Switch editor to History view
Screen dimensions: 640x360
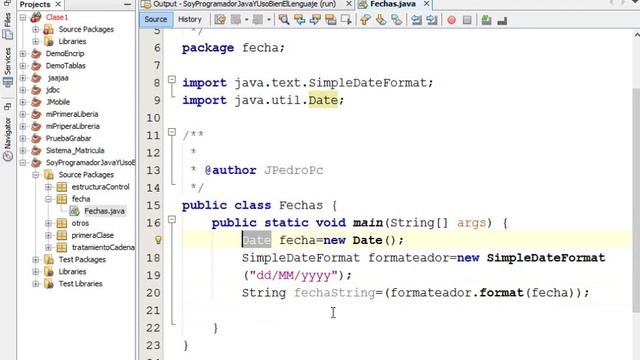pos(190,20)
